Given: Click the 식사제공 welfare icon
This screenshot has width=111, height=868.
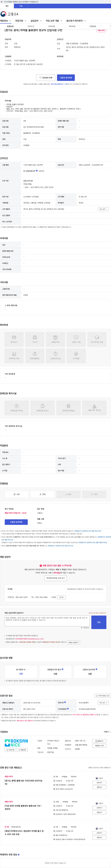Looking at the screenshot, I should tap(76, 356).
